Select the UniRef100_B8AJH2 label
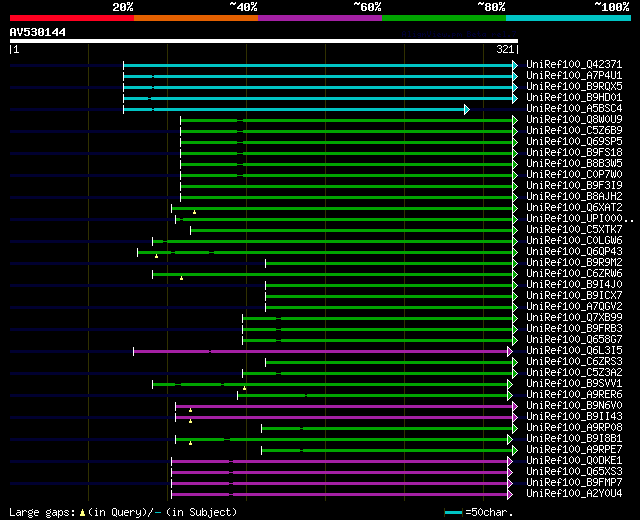 tap(574, 197)
